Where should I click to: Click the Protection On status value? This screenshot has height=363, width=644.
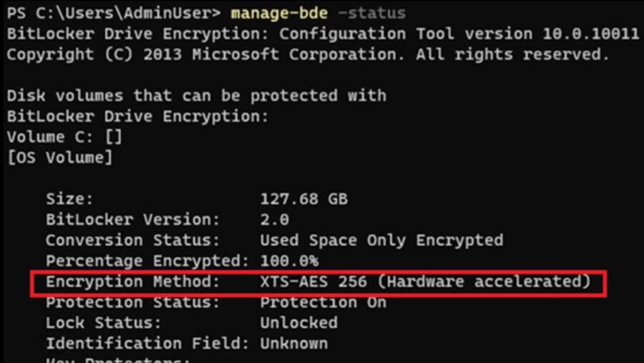(x=323, y=302)
